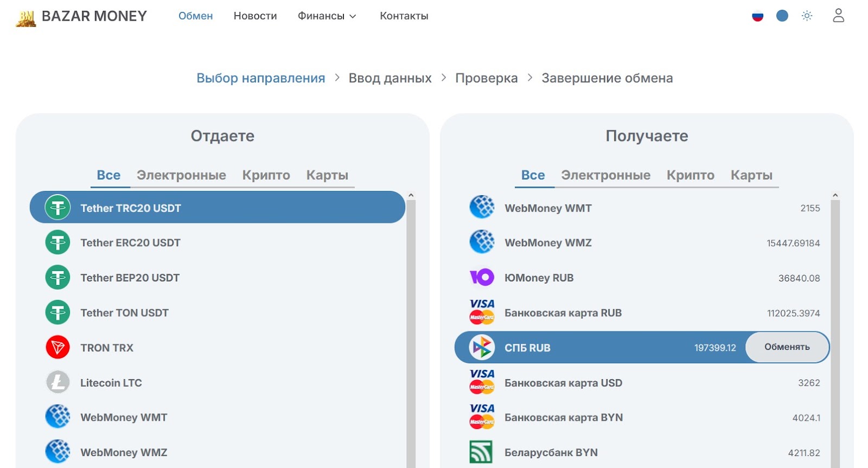Select Все tab under Получаете
This screenshot has height=468, width=868.
click(x=533, y=175)
